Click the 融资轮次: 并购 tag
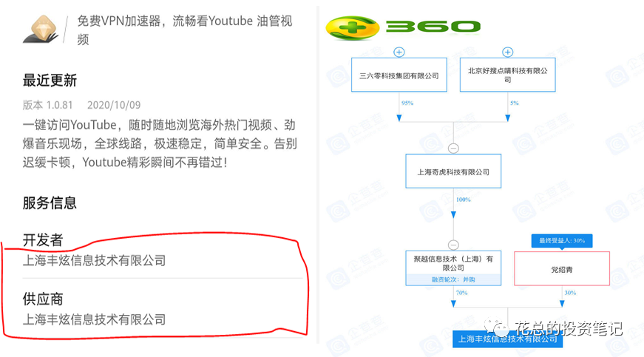The image size is (644, 357). tap(453, 280)
